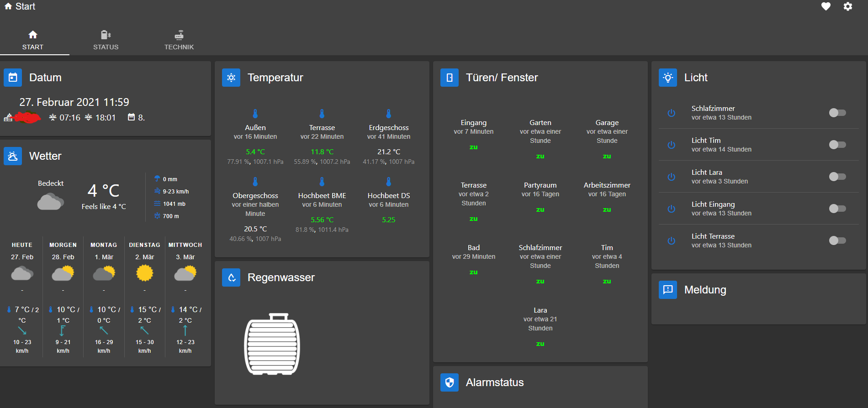Click the Alarmstatus shield icon
Viewport: 868px width, 408px height.
pos(450,382)
